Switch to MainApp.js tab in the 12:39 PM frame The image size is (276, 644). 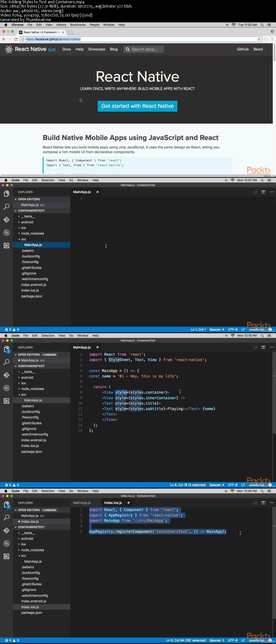(x=82, y=503)
